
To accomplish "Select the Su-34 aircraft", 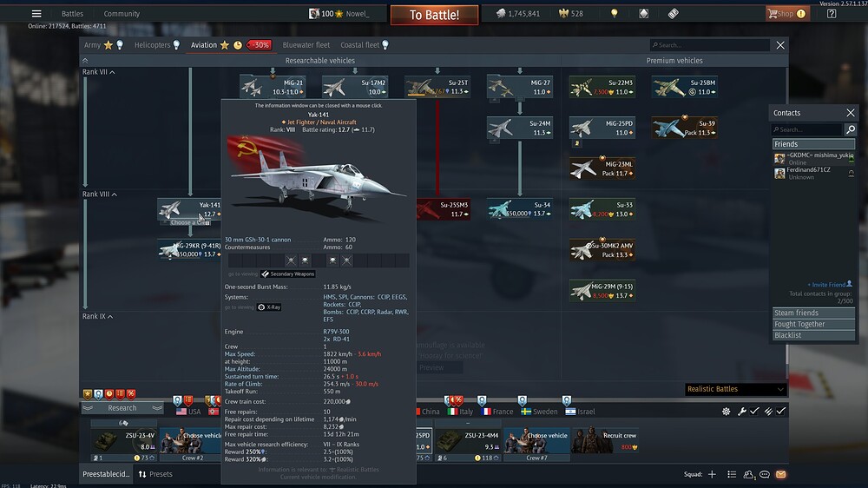I will pyautogui.click(x=520, y=209).
